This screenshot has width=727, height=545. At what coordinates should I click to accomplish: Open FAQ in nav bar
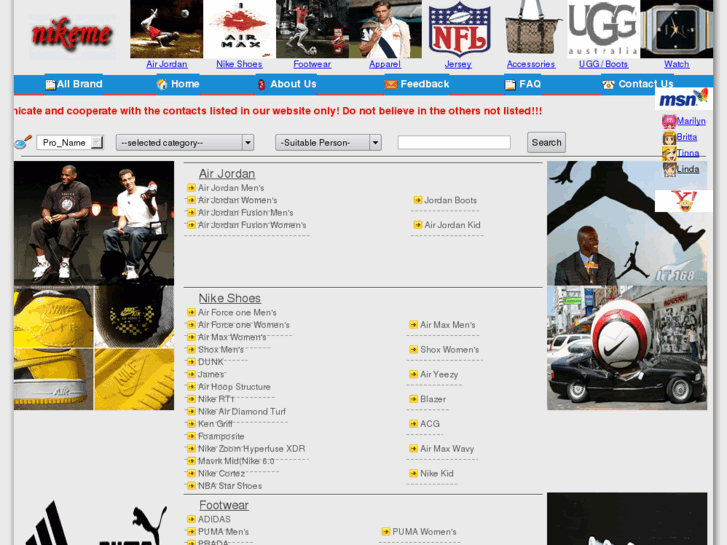530,84
